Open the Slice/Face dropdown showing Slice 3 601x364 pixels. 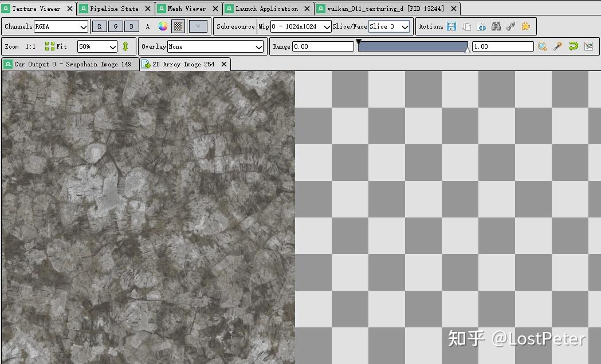[388, 26]
